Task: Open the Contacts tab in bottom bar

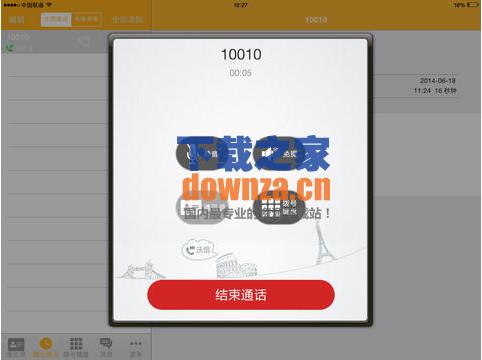Action: click(16, 347)
